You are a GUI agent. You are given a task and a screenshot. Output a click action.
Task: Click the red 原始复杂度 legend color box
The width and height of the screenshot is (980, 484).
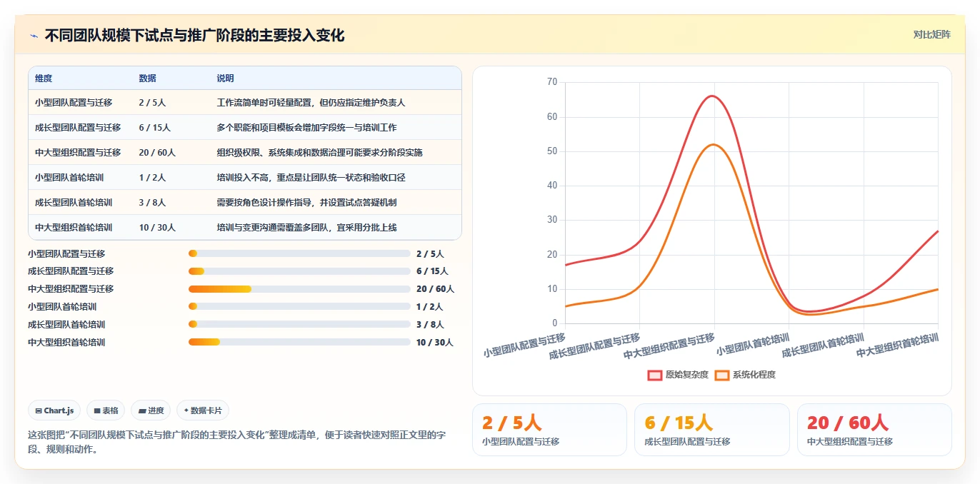point(655,375)
